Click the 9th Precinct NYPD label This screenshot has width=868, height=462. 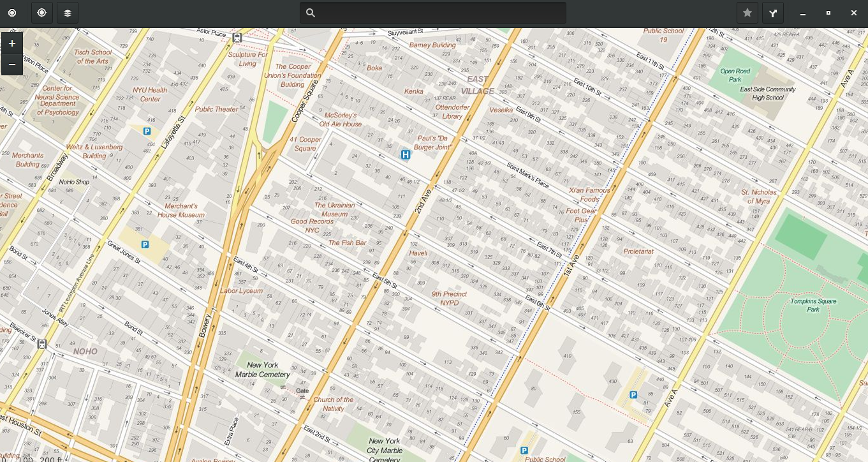click(450, 298)
